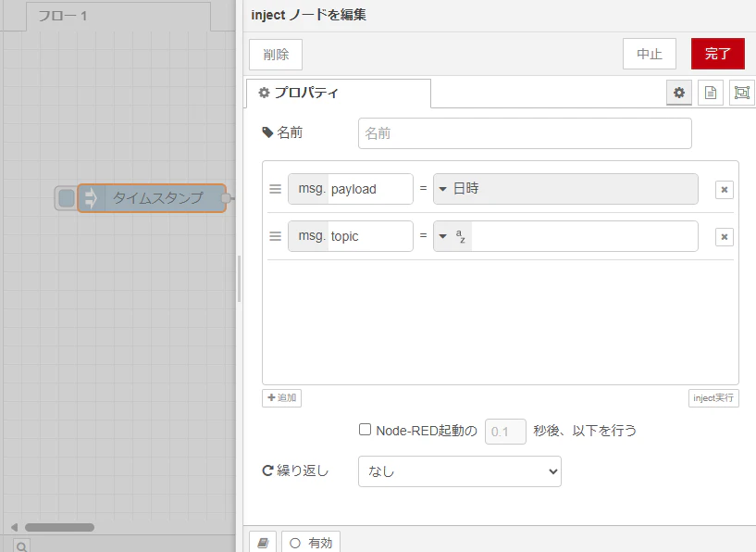This screenshot has height=552, width=756.
Task: Remove the msg.topic property row
Action: 725,237
